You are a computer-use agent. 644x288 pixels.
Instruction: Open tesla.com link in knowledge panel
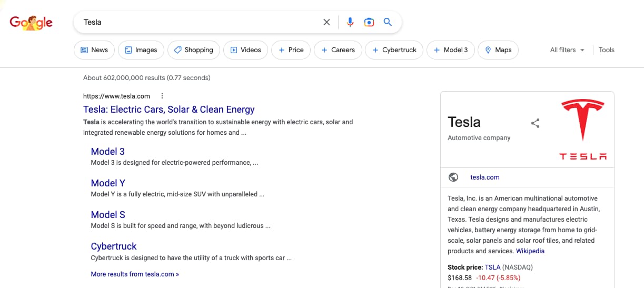click(x=485, y=177)
